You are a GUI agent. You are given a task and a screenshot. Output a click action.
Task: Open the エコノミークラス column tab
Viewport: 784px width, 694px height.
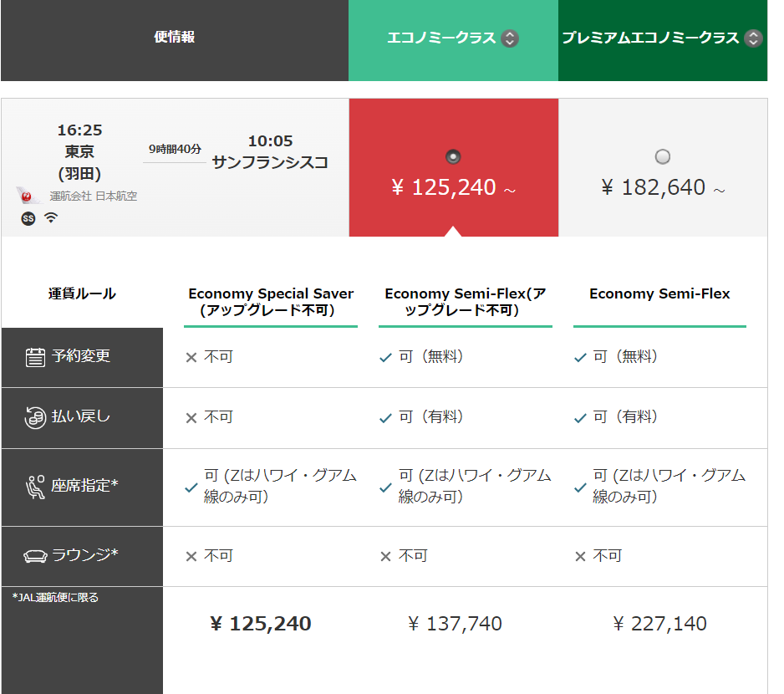(x=453, y=40)
